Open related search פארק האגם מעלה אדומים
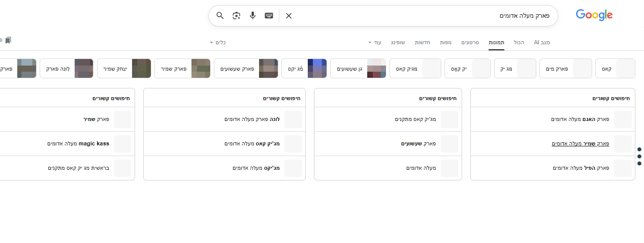The image size is (644, 243). [x=580, y=119]
